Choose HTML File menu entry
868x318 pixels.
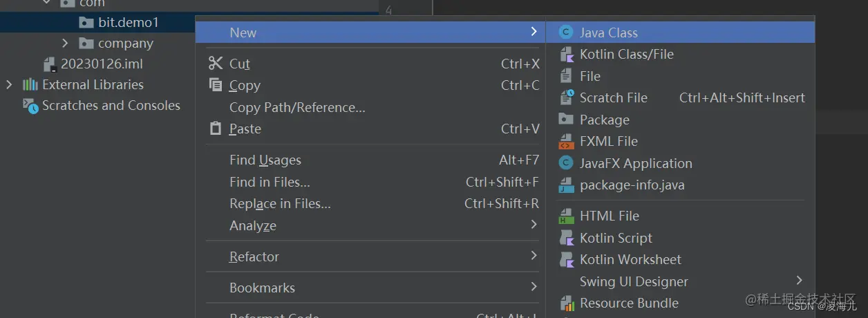(x=680, y=216)
